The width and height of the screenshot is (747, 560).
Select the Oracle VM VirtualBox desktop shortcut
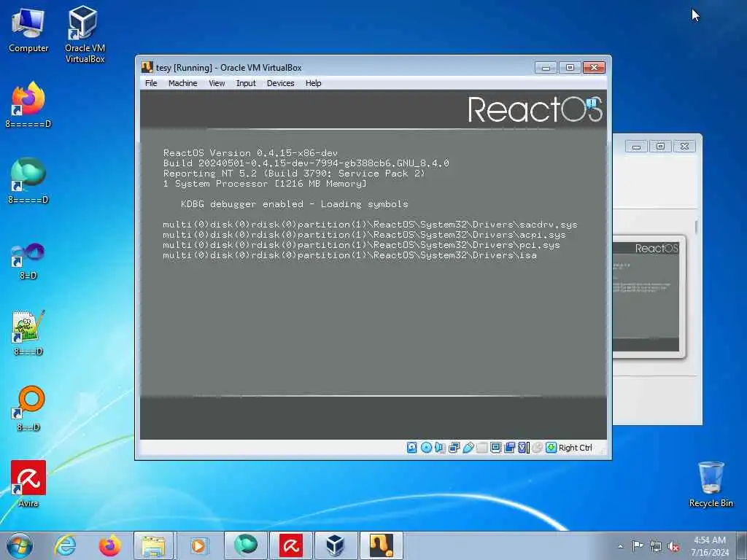(85, 34)
